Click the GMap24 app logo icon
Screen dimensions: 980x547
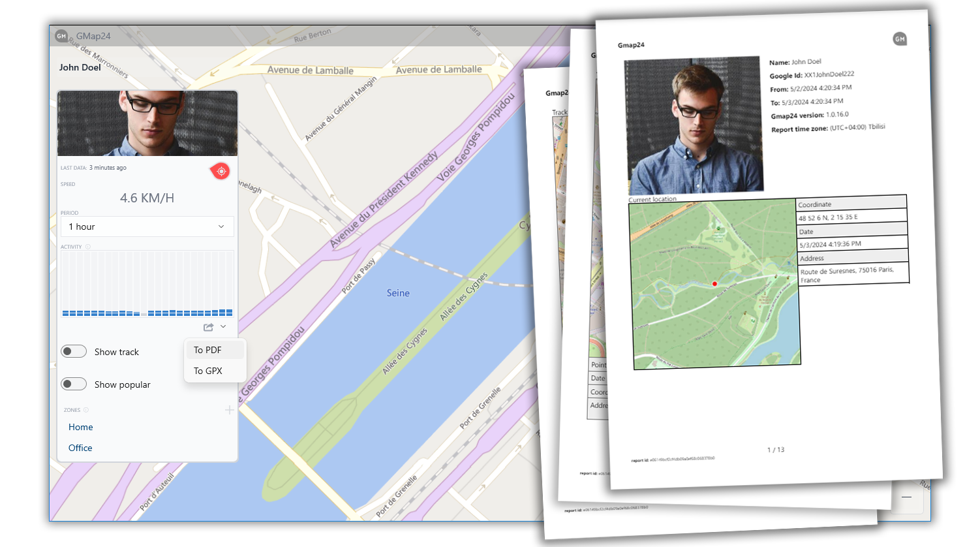61,36
